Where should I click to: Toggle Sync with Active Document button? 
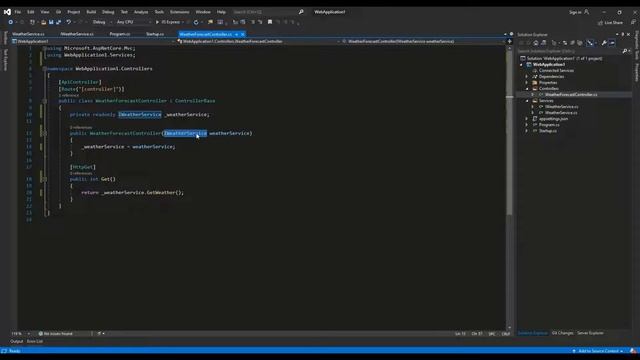pos(565,43)
